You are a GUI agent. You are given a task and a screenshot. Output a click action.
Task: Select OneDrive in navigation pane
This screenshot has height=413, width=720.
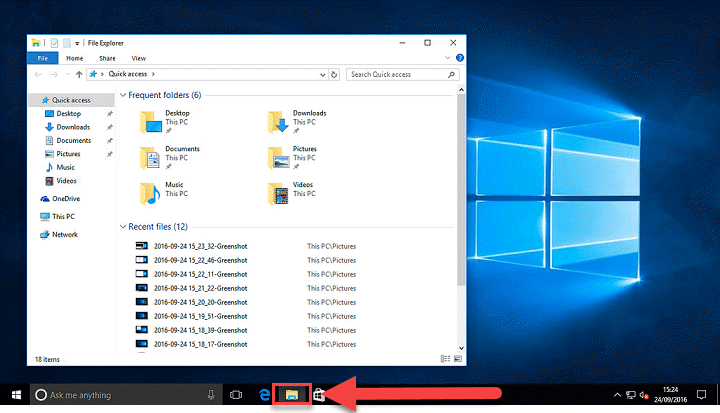[65, 199]
